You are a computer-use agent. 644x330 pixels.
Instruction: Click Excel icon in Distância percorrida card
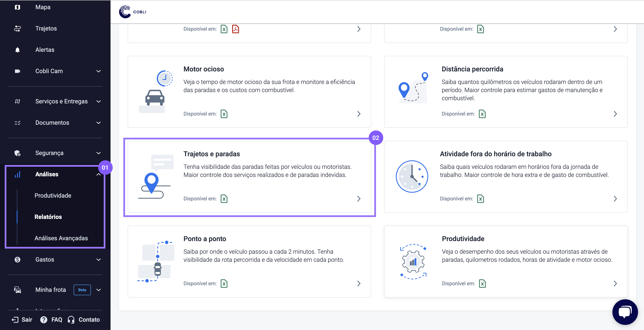coord(482,114)
